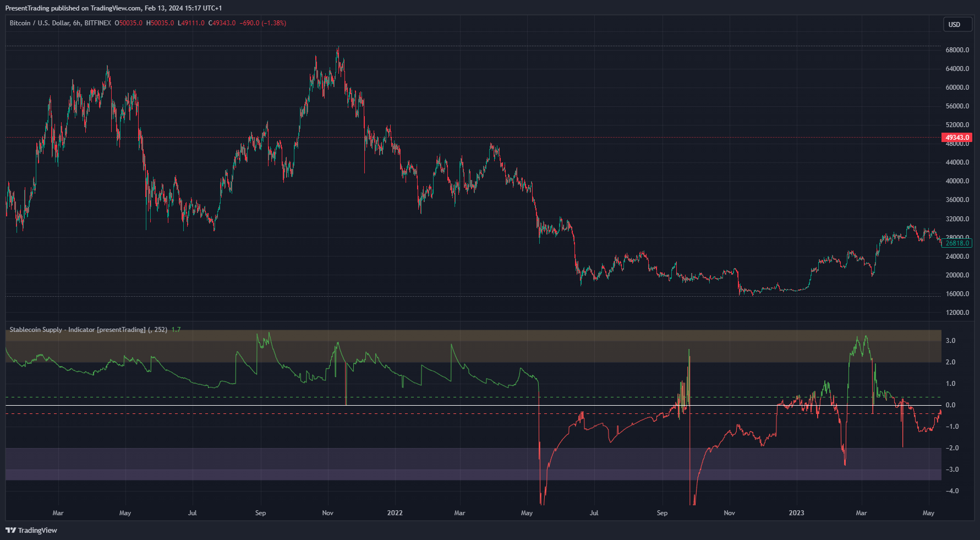Click the 60000.0 price axis label
The image size is (980, 540).
click(957, 88)
